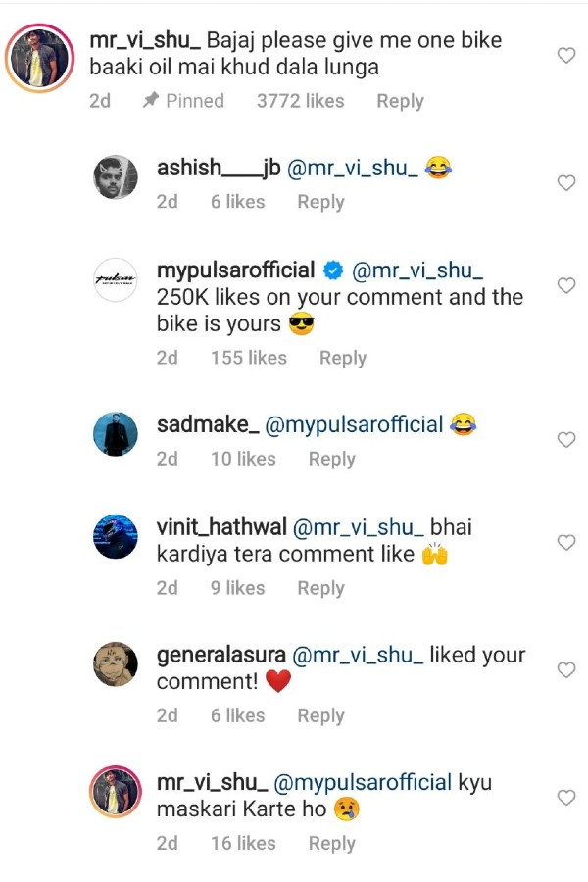Open ashish____jb's profile avatar
Image resolution: width=588 pixels, height=882 pixels.
click(114, 177)
